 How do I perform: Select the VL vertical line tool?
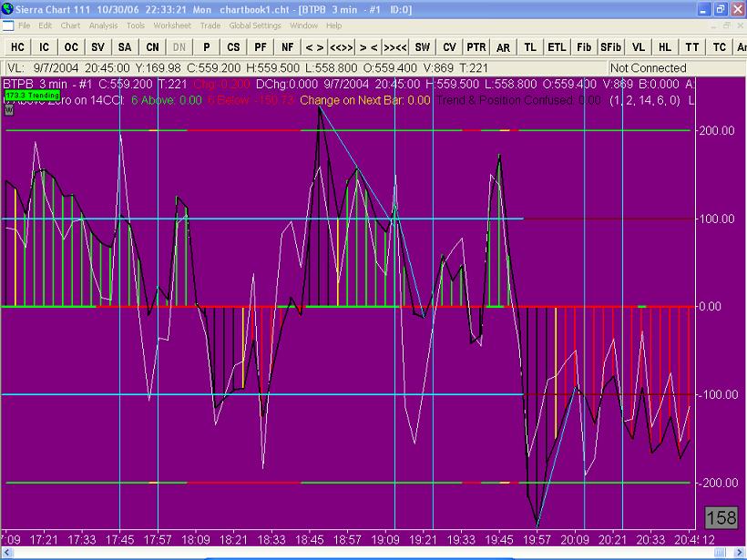(x=639, y=47)
